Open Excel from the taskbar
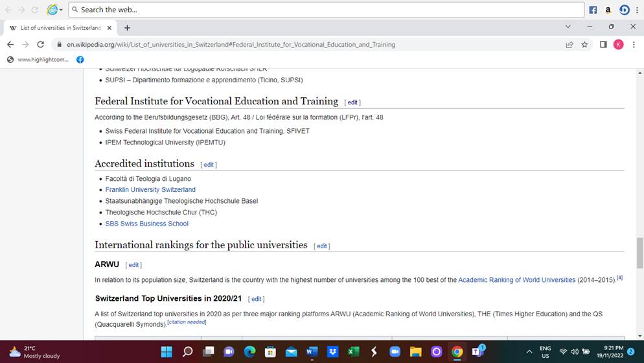644x363 pixels. [x=353, y=352]
